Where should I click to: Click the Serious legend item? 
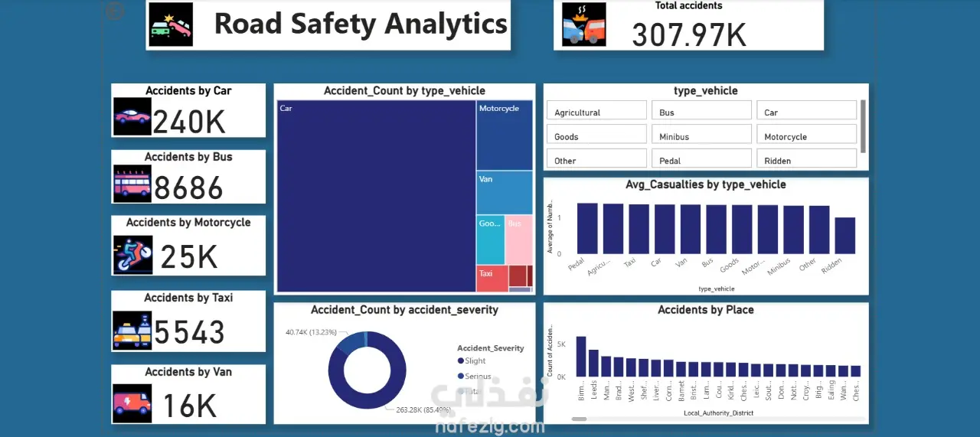tap(475, 376)
